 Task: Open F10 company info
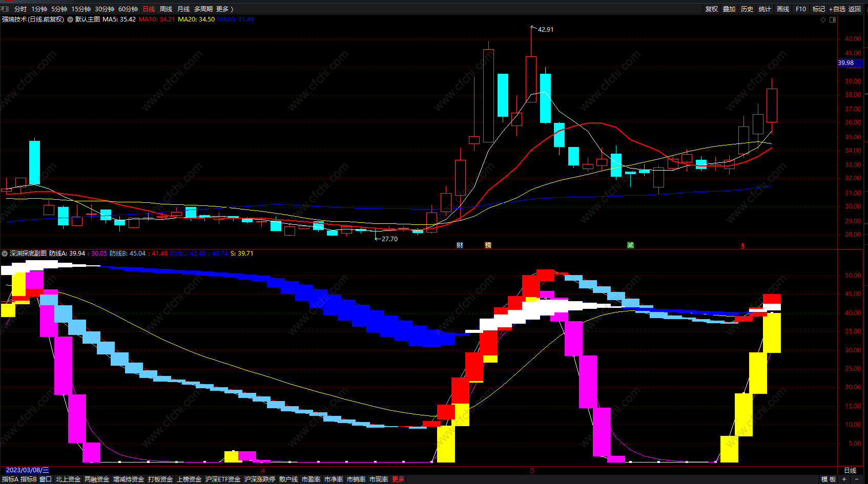(801, 9)
